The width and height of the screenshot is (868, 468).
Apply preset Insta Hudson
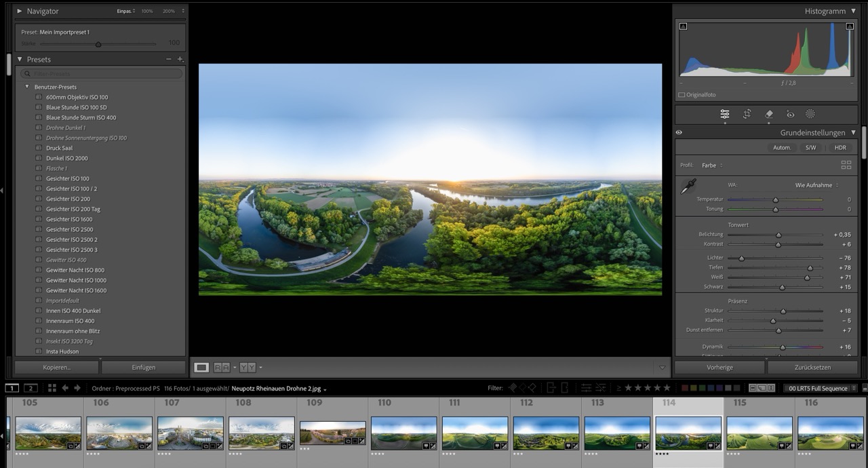[62, 351]
